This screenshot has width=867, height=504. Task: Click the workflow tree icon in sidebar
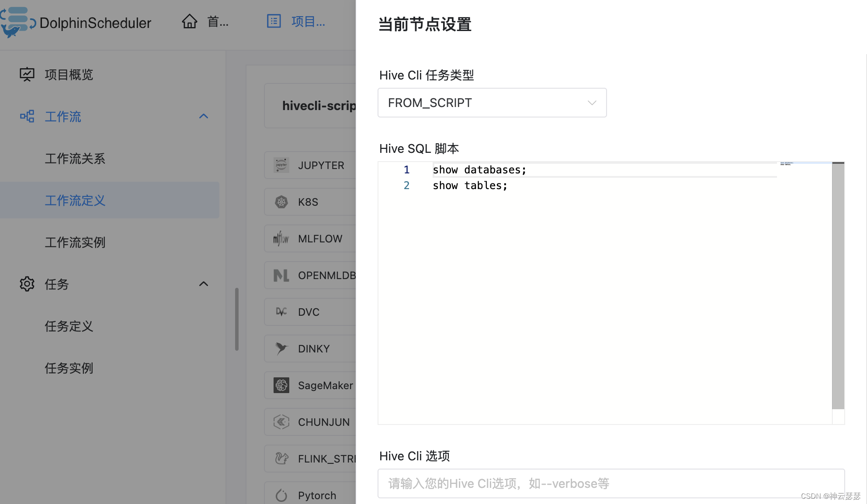pyautogui.click(x=27, y=116)
